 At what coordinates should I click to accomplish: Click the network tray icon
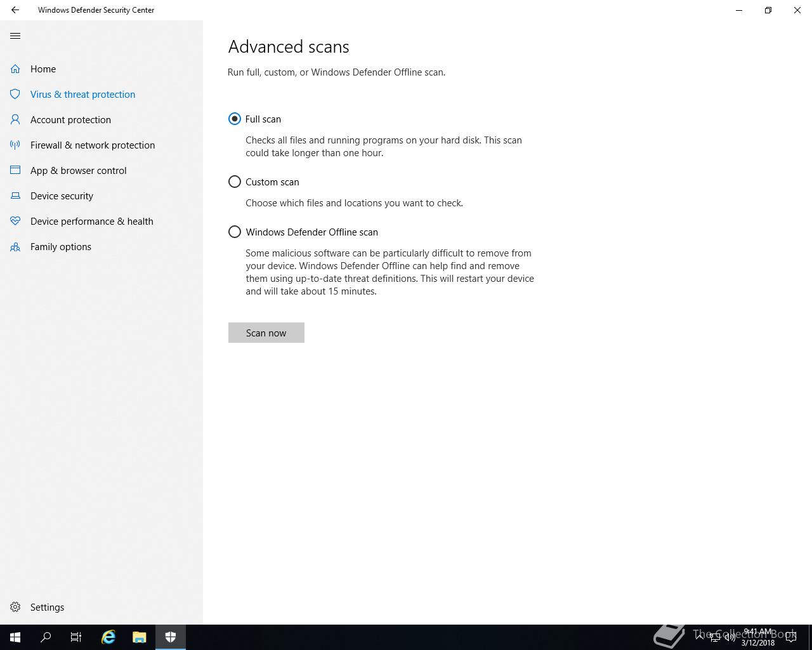point(715,637)
